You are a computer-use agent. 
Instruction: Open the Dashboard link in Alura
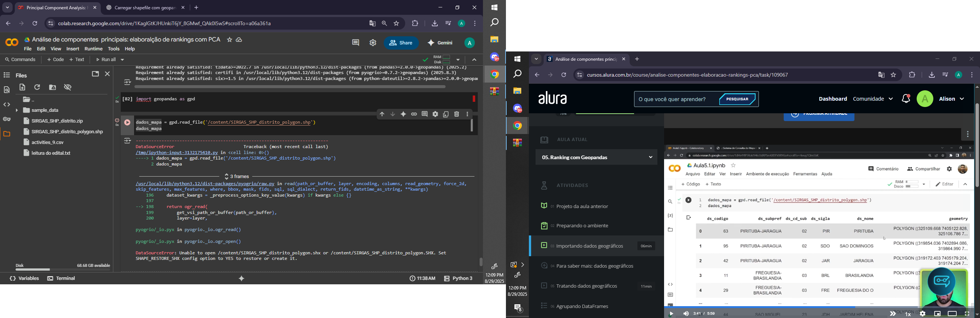[x=832, y=99]
